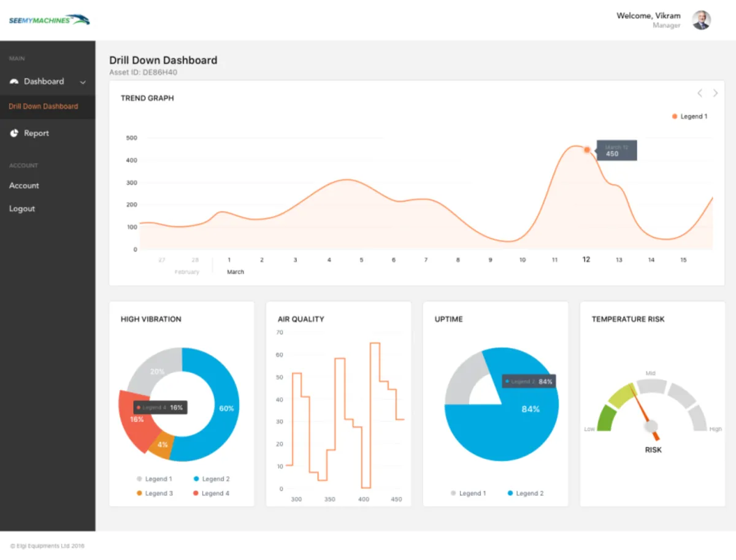Collapse the Dashboard menu via its chevron
This screenshot has width=736, height=560.
click(83, 82)
